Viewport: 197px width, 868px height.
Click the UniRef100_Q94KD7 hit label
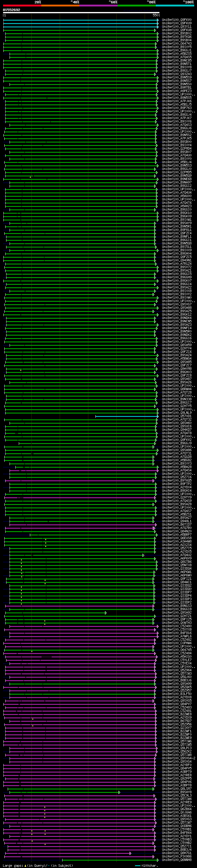pos(177,430)
